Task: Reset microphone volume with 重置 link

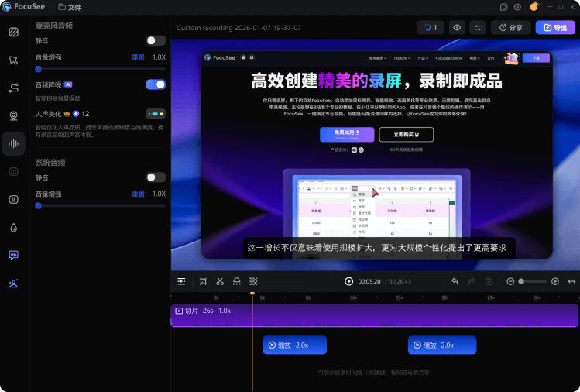Action: click(138, 57)
